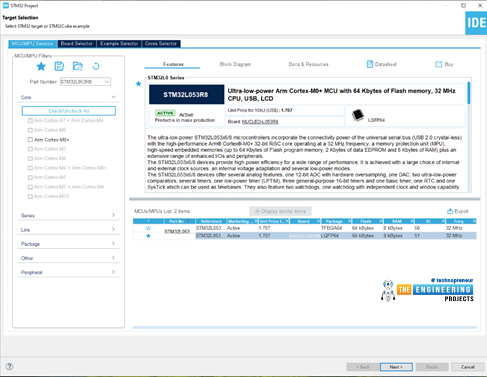Open the Part Number dropdown
Image resolution: width=487 pixels, height=377 pixels.
pos(107,82)
